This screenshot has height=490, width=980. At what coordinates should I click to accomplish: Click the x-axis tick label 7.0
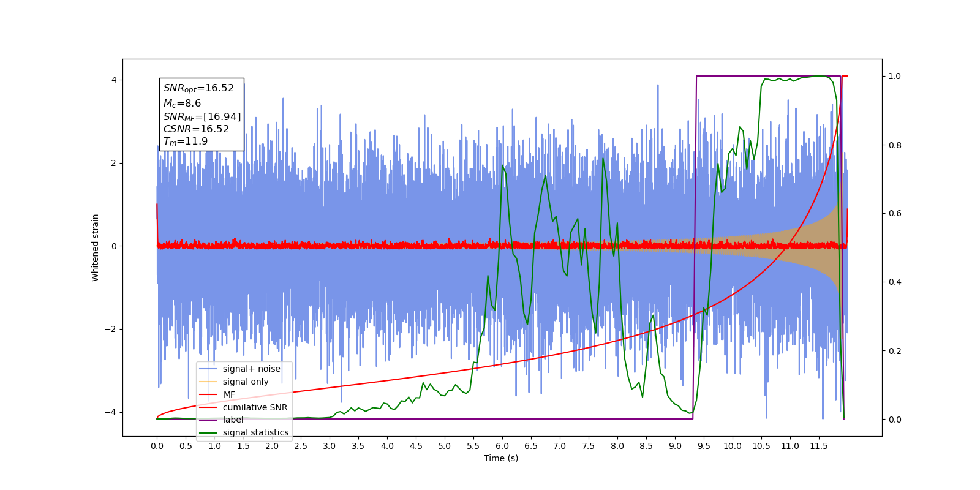[560, 446]
